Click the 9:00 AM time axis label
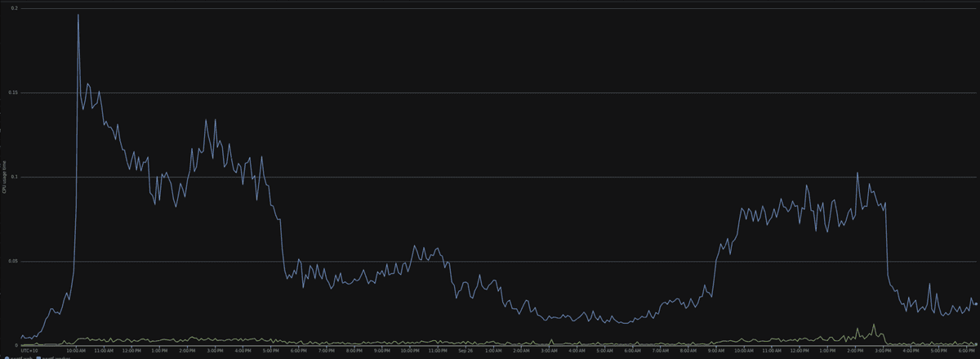Screen dimensions: 980x359 tap(715, 350)
